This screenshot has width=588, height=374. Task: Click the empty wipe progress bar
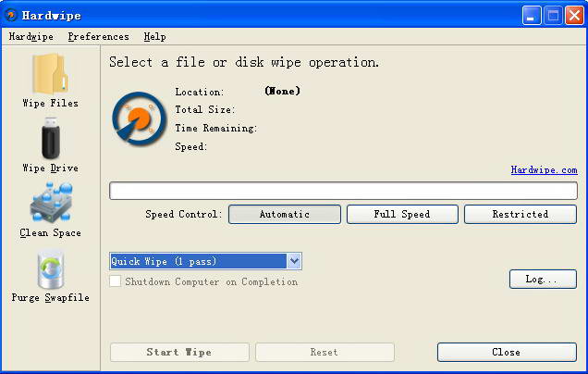coord(343,191)
